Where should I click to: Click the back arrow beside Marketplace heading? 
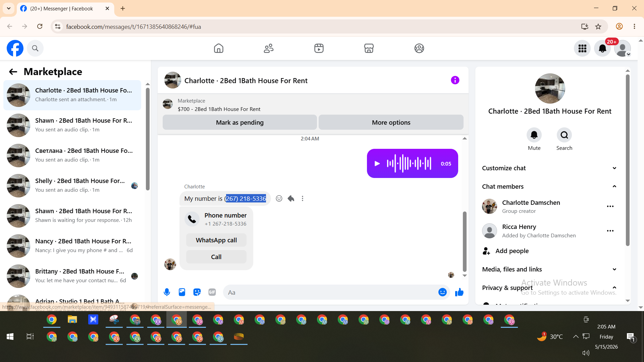point(13,72)
